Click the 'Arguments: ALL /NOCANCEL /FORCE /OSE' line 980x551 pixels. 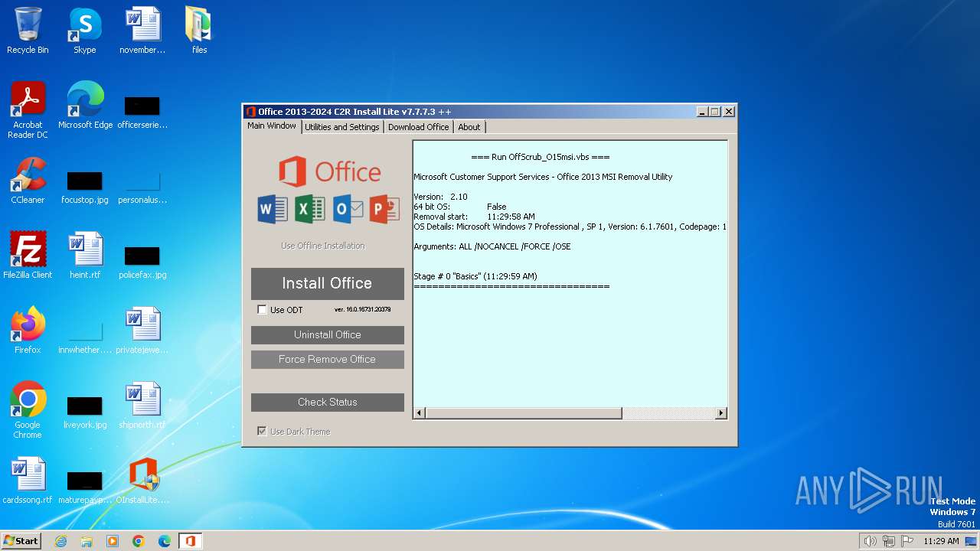pyautogui.click(x=492, y=246)
